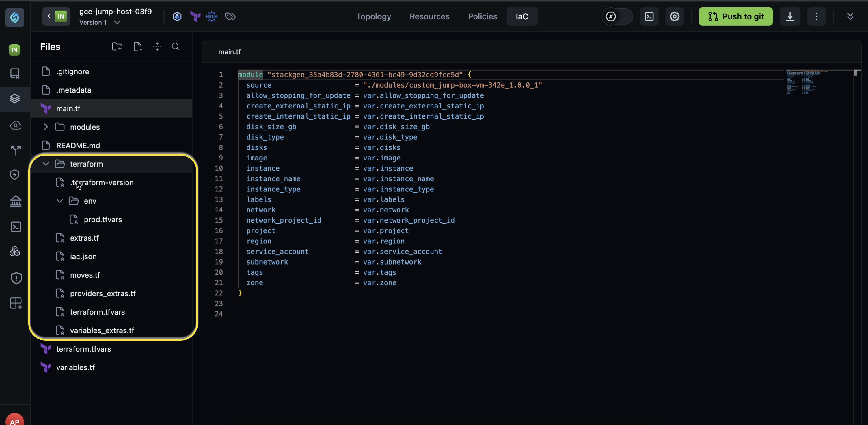868x425 pixels.
Task: Select the cloud search icon in the sidebar
Action: pos(15,125)
